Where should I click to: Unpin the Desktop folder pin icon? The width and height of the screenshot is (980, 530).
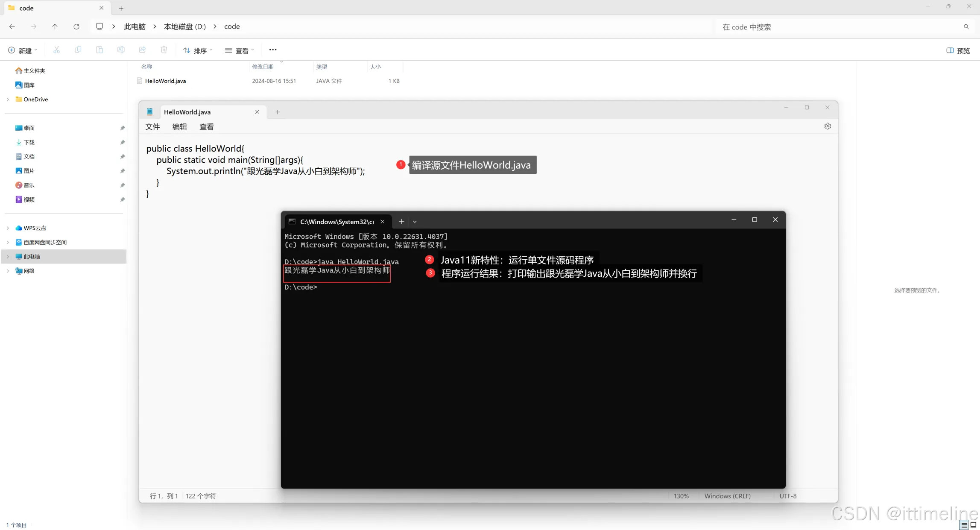click(123, 128)
